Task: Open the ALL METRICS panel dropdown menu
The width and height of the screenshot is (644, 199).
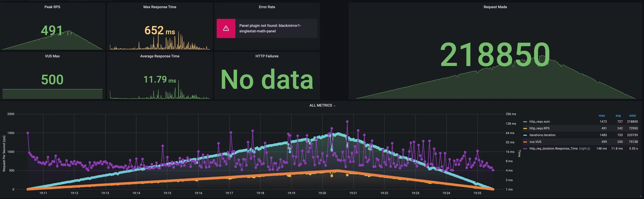Action: (x=322, y=106)
